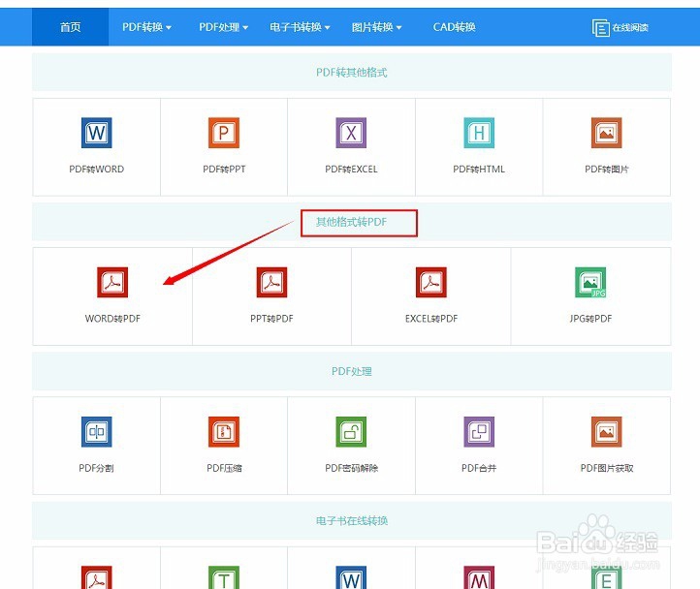Click the PDF密码解除 label
Viewport: 700px width, 589px height.
pos(351,468)
